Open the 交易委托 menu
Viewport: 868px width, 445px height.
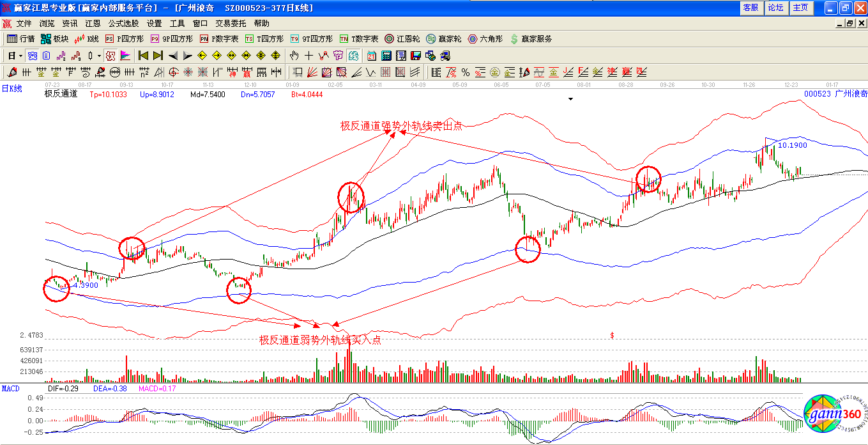point(231,23)
